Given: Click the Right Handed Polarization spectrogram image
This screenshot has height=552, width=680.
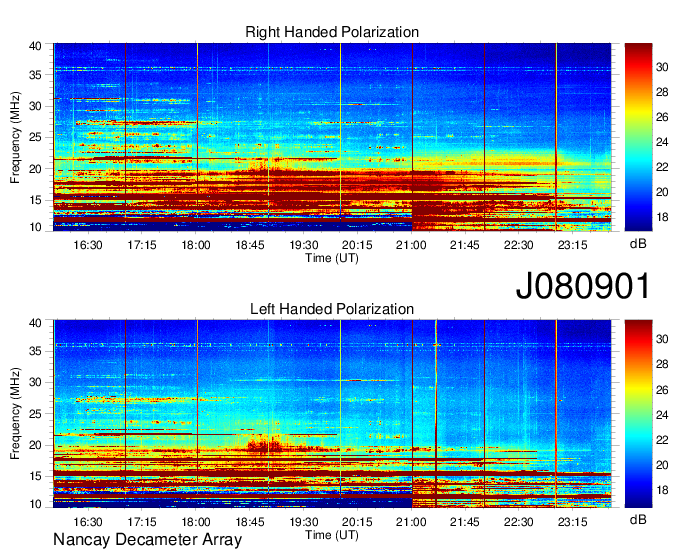Looking at the screenshot, I should click(x=332, y=137).
